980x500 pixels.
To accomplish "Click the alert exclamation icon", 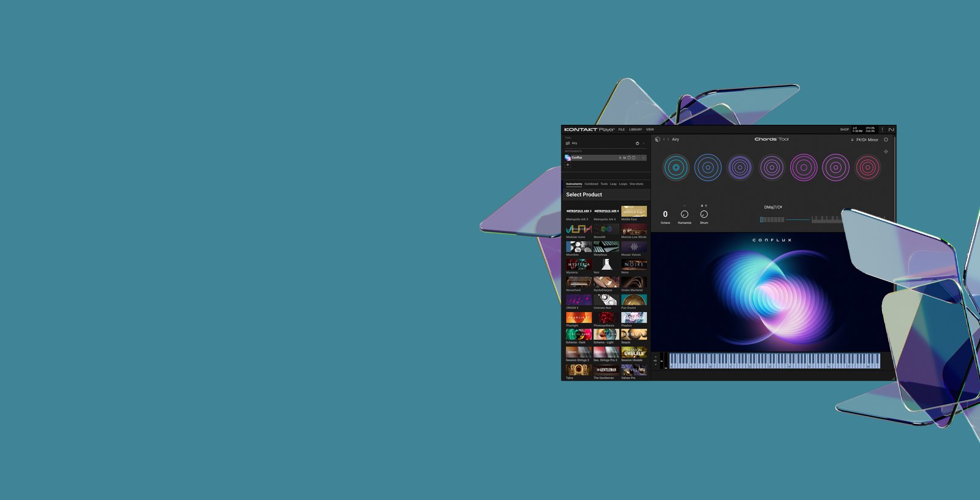I will click(882, 130).
